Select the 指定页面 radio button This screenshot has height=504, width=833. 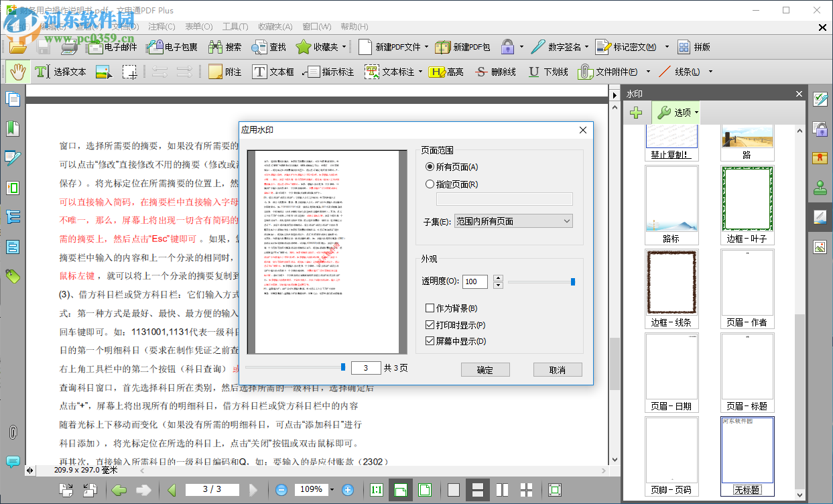[429, 184]
